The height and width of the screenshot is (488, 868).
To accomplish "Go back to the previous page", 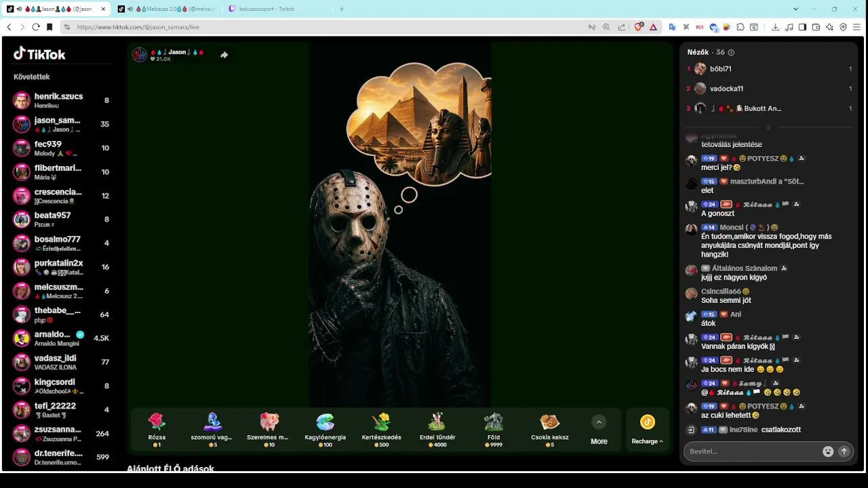I will tap(9, 27).
